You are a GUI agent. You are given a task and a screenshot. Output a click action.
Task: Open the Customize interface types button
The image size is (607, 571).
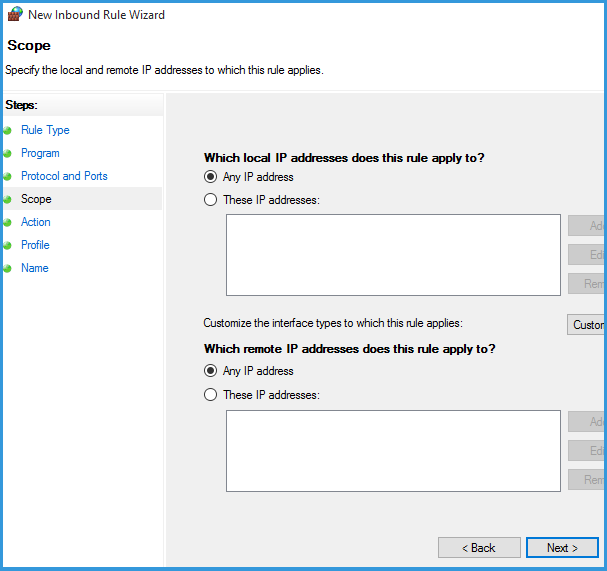[x=586, y=325]
